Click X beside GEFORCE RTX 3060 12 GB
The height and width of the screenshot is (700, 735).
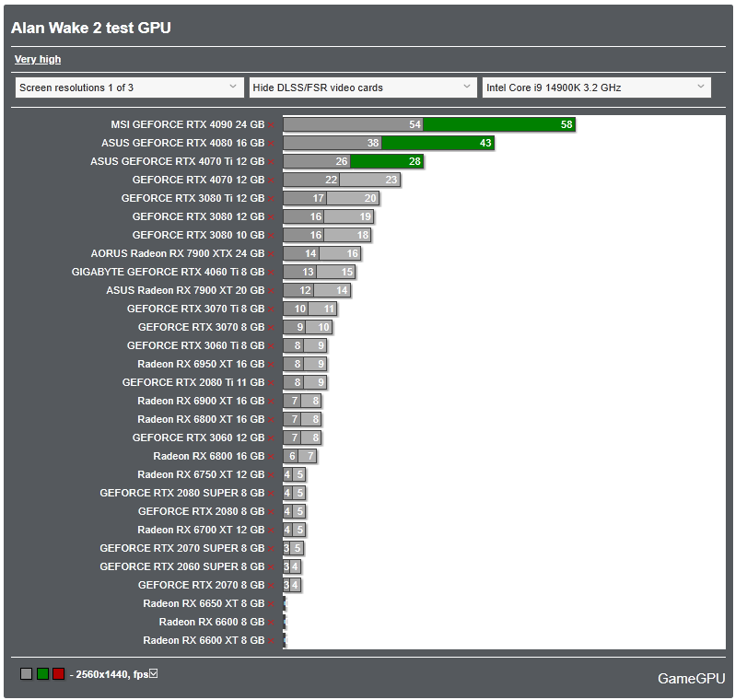click(271, 437)
